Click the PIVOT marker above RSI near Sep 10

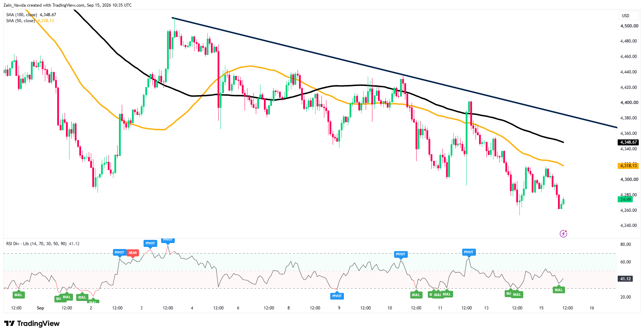tap(400, 254)
